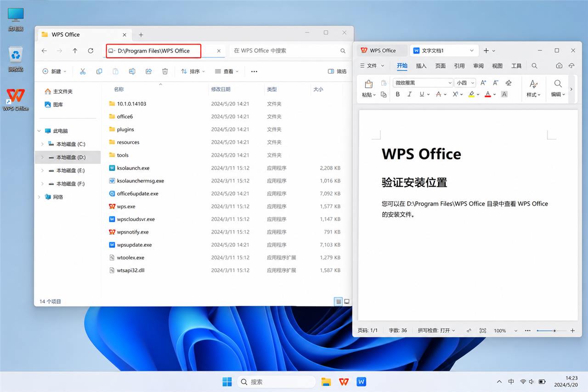This screenshot has height=392, width=588.
Task: Click the search icon in WPS menu bar
Action: coord(534,66)
